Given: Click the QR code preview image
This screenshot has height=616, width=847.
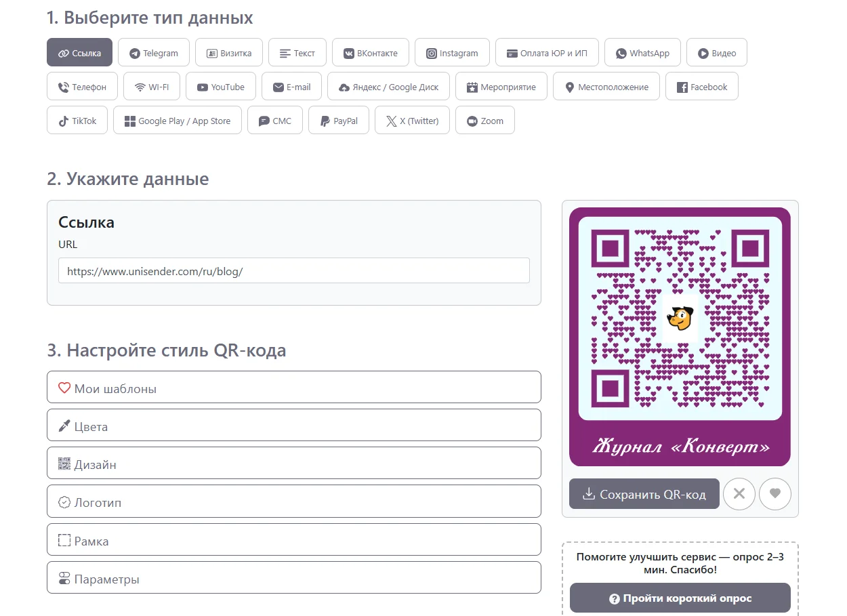Looking at the screenshot, I should [680, 337].
